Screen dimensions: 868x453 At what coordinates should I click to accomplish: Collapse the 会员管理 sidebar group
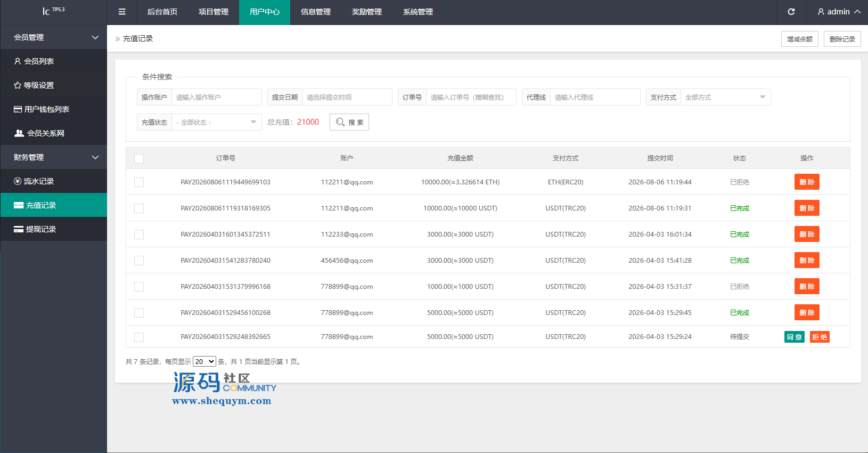point(53,37)
